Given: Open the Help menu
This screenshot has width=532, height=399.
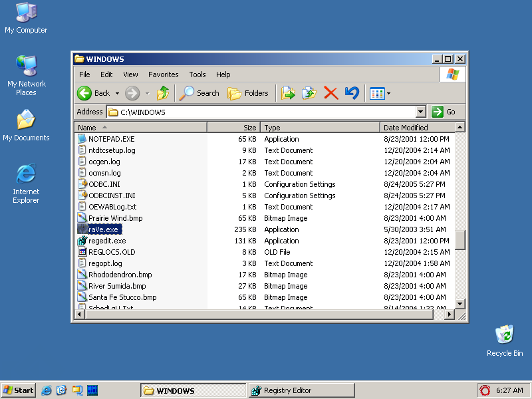Looking at the screenshot, I should [223, 74].
